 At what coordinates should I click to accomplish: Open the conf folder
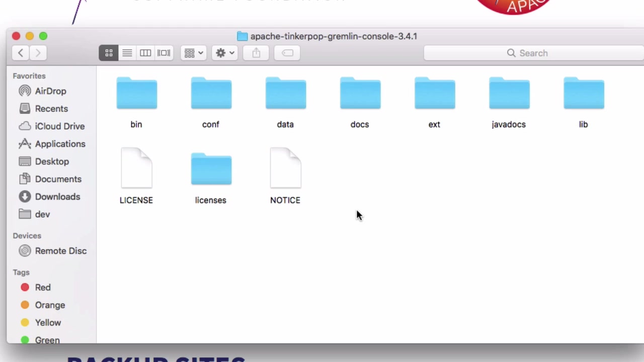211,94
